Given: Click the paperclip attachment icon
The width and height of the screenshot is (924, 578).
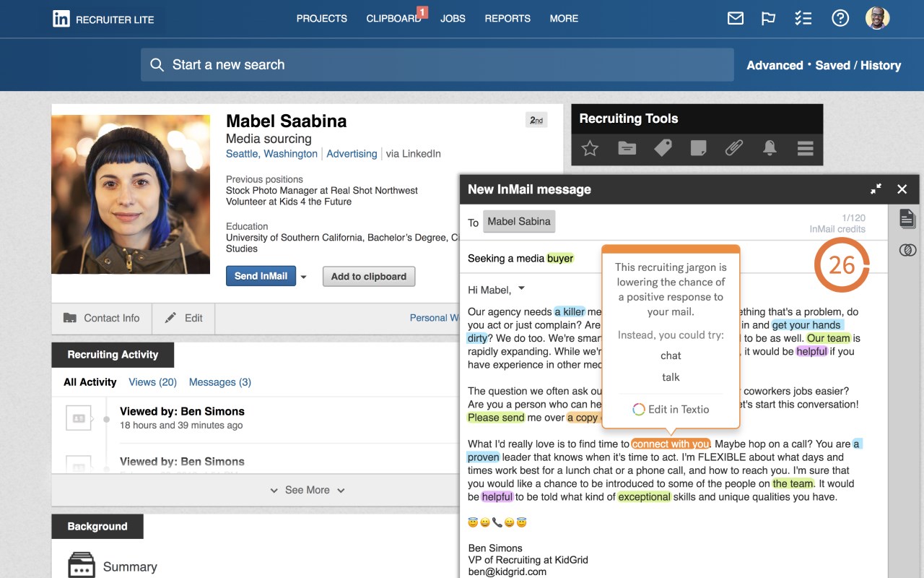Looking at the screenshot, I should [733, 149].
